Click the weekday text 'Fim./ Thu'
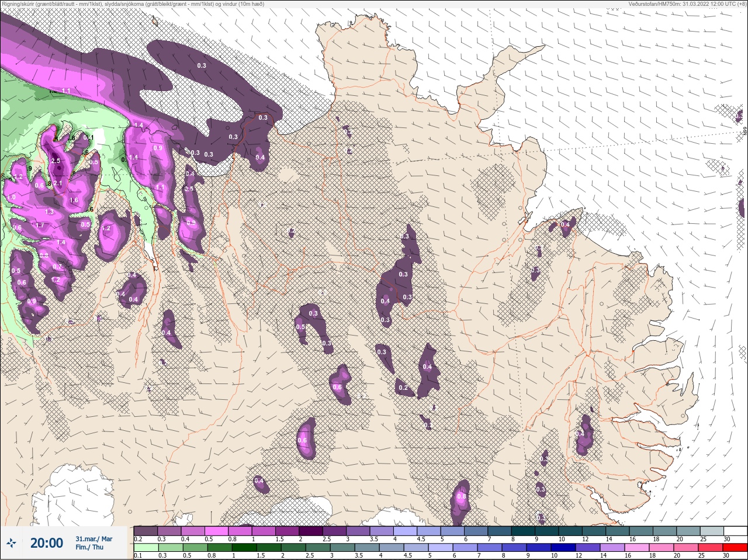 click(89, 547)
